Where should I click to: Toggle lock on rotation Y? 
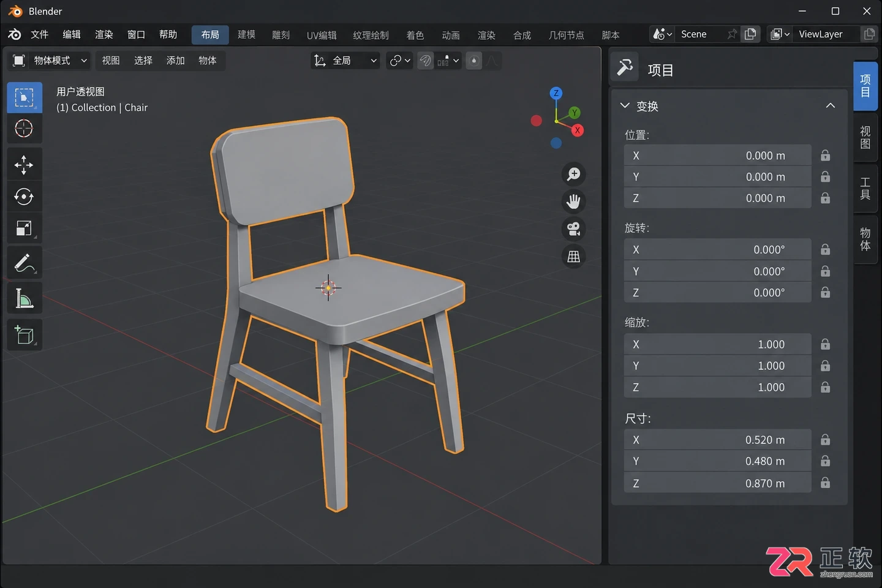click(826, 271)
